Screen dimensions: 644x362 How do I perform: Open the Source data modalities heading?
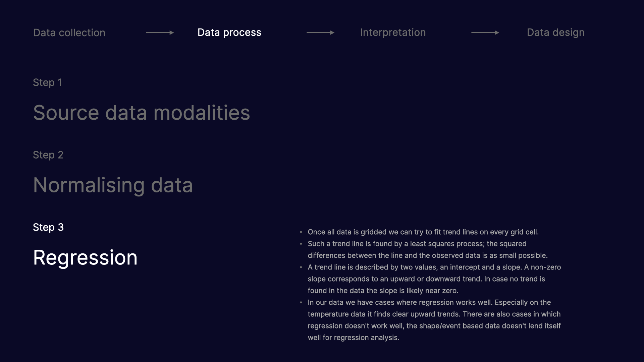point(142,113)
